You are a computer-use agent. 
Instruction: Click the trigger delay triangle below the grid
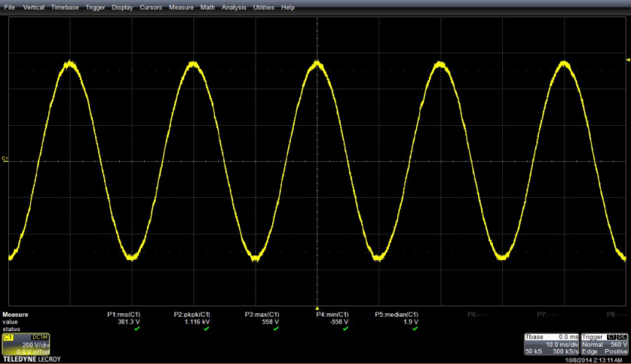317,308
